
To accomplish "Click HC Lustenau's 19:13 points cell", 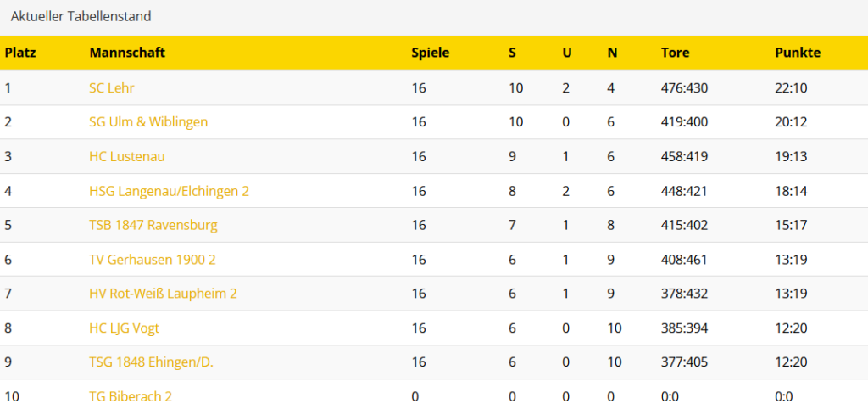I will coord(791,157).
